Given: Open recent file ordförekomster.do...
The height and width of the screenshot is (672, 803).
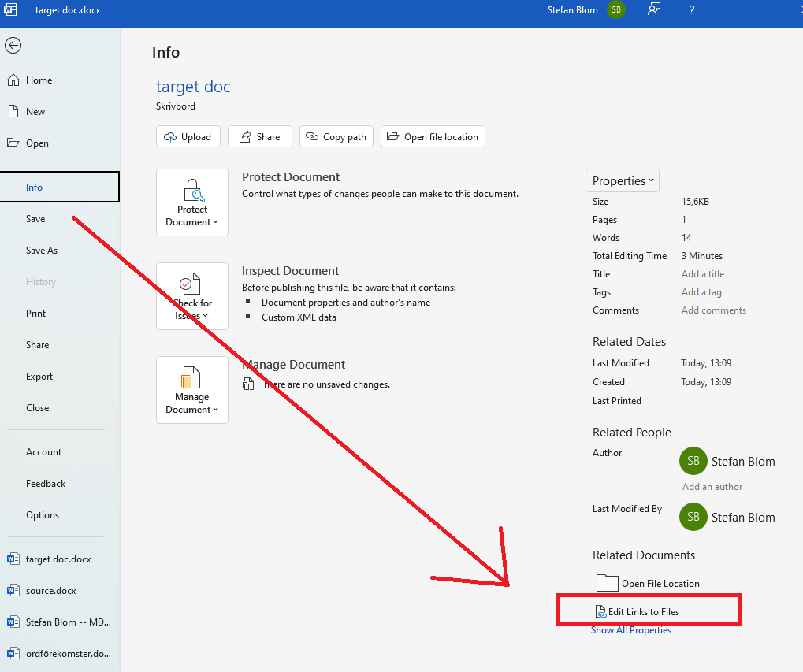Looking at the screenshot, I should coord(61,654).
